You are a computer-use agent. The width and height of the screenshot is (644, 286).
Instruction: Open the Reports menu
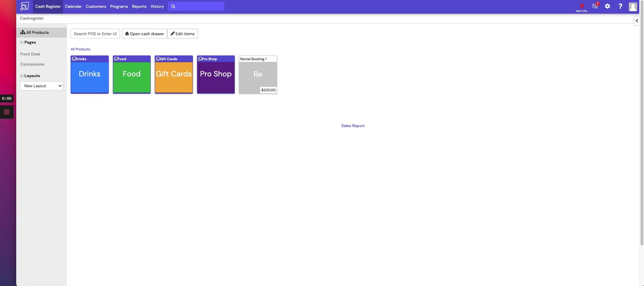[x=139, y=6]
